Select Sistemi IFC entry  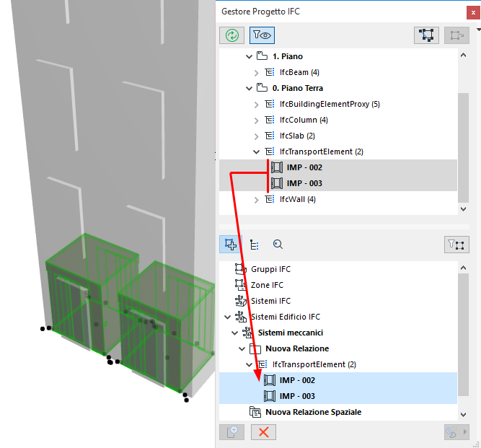270,301
